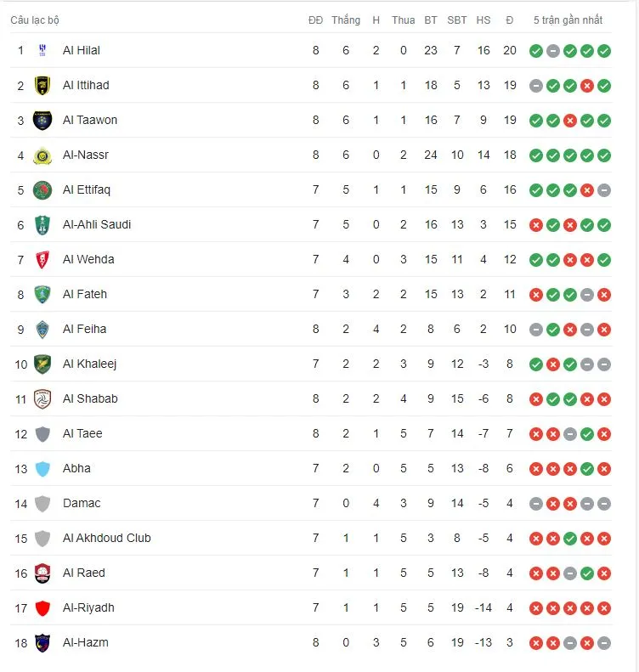Screen dimensions: 639x672
Task: Open the Al Fateh team name link
Action: (85, 295)
